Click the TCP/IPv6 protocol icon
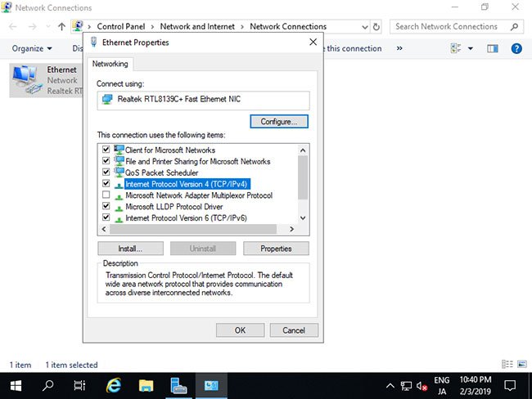The width and height of the screenshot is (532, 399). [x=119, y=219]
